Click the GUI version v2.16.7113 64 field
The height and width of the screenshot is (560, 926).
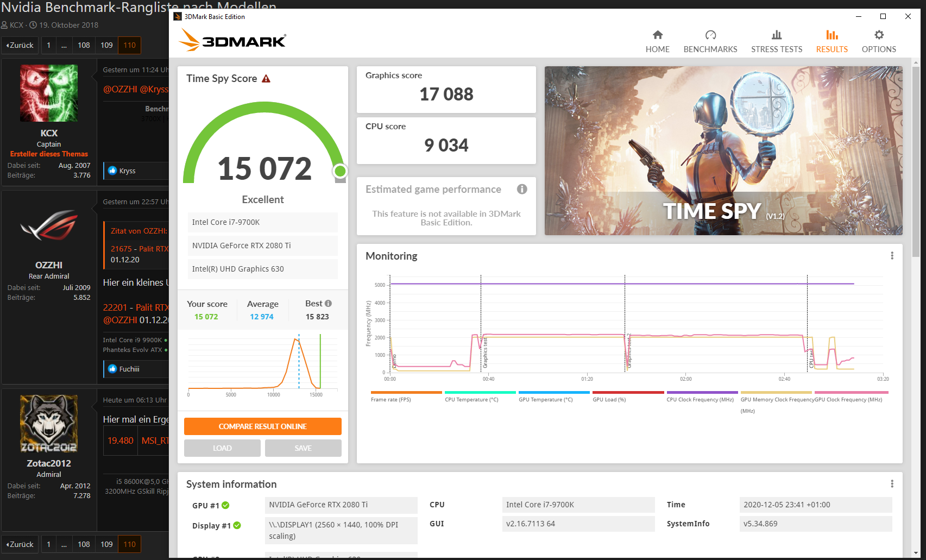point(578,524)
